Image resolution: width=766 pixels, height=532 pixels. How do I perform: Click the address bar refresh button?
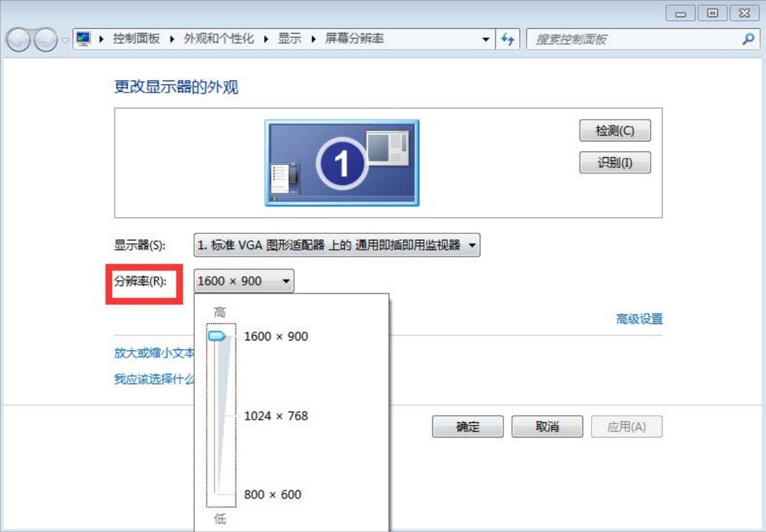507,39
